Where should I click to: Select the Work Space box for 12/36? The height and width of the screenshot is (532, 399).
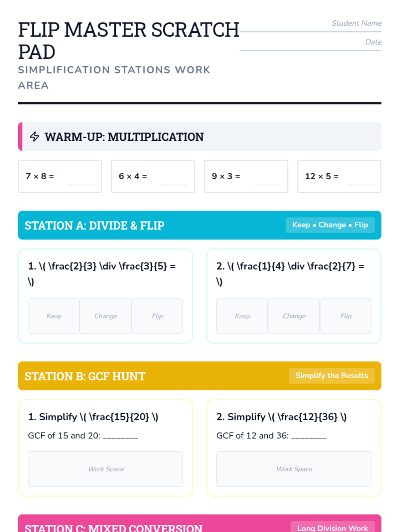[294, 469]
